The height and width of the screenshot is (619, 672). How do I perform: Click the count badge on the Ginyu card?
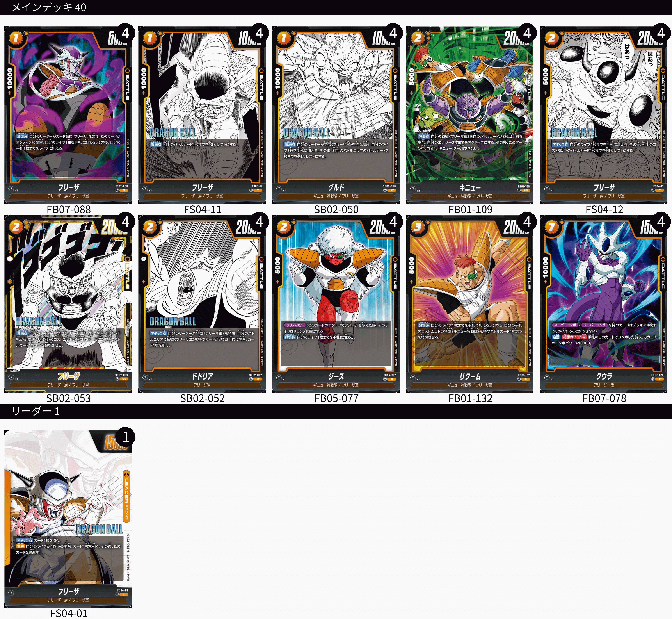coord(527,33)
